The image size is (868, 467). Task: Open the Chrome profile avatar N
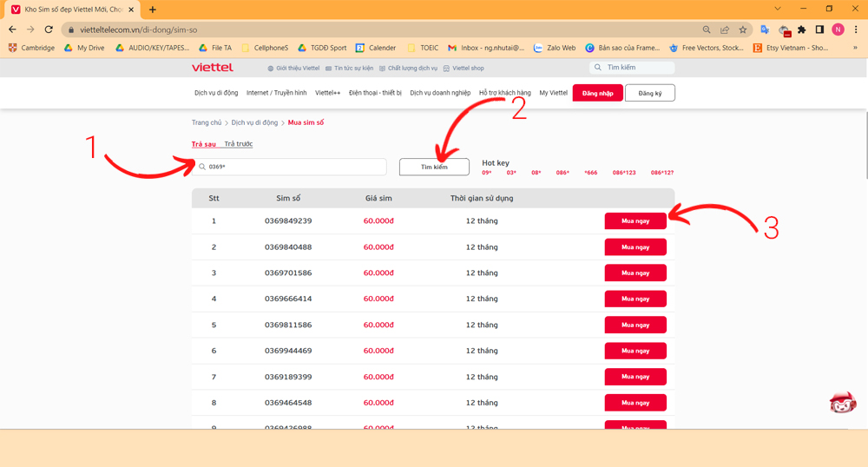[838, 30]
